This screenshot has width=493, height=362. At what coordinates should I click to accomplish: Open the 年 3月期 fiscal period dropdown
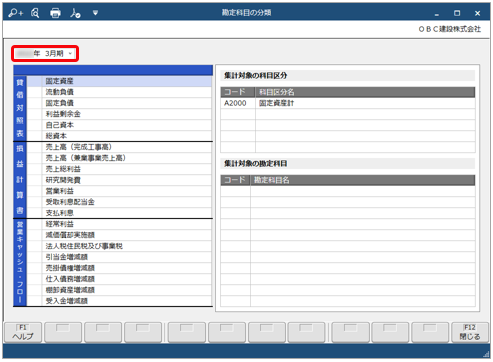(45, 54)
